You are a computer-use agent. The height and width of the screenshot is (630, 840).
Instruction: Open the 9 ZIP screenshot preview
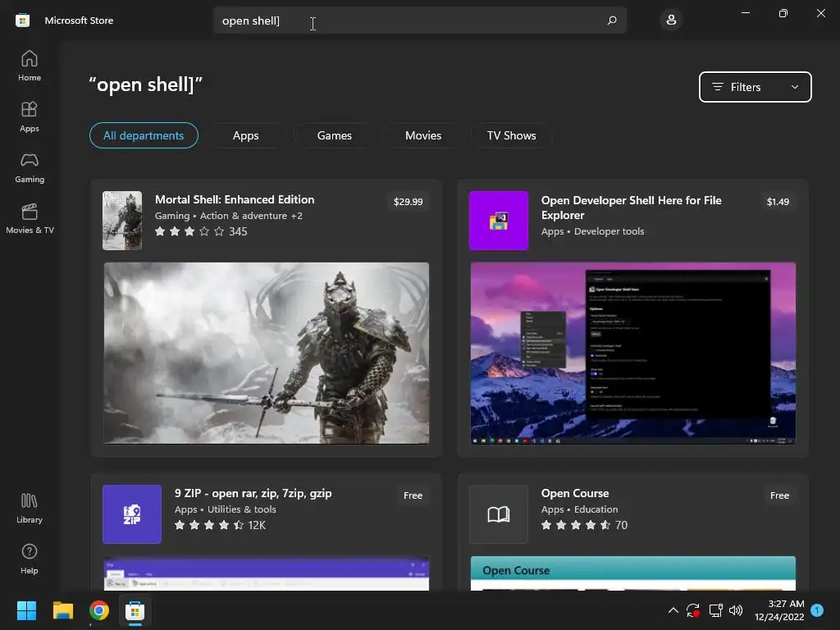pyautogui.click(x=267, y=573)
